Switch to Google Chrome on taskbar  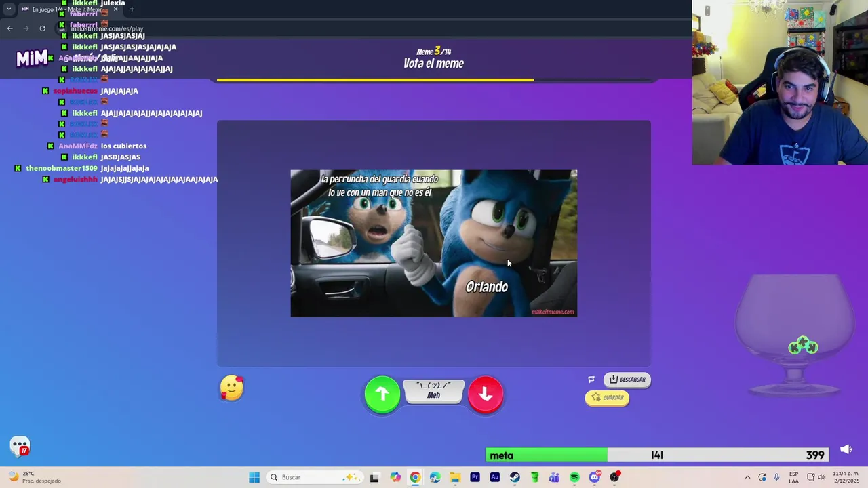click(415, 477)
